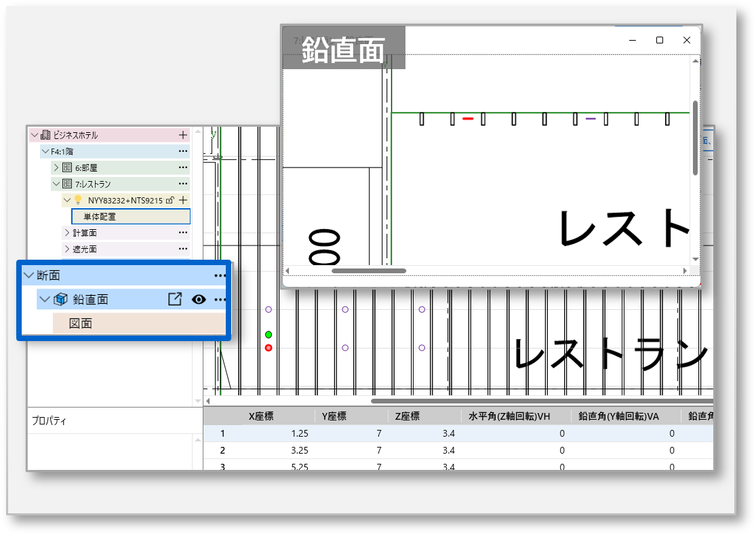Expand the 遮光面 node
This screenshot has height=535, width=756.
click(67, 249)
